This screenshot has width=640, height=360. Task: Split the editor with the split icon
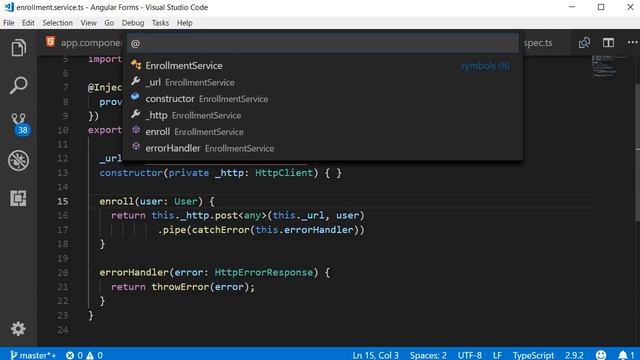[608, 42]
